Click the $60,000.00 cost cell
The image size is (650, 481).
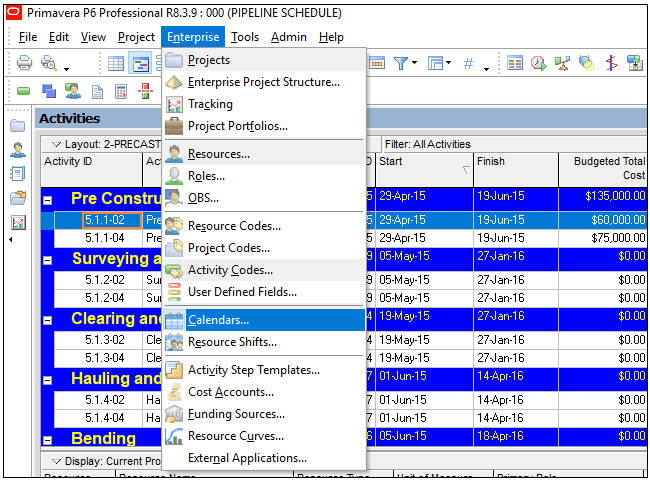pos(603,220)
